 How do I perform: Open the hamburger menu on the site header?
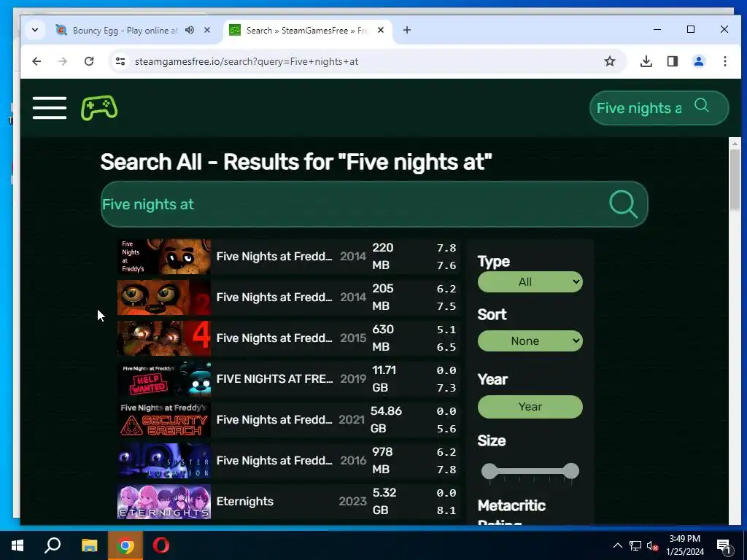click(x=50, y=108)
